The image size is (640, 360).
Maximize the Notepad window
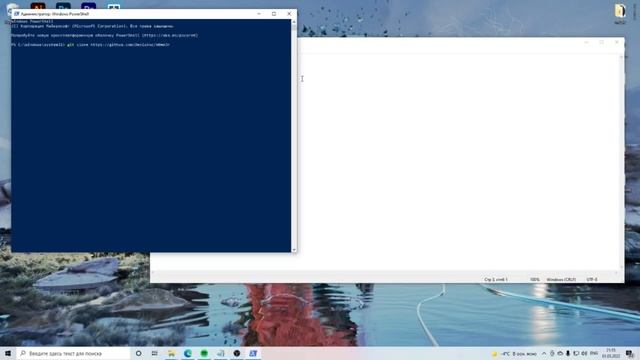601,42
